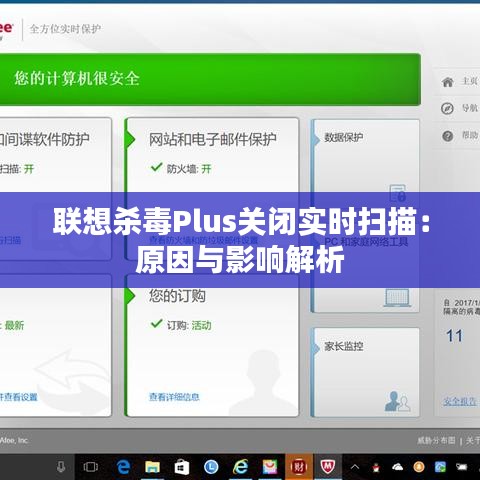Click the green 您的计算机很安全 status banner
The image size is (480, 480).
(x=210, y=79)
